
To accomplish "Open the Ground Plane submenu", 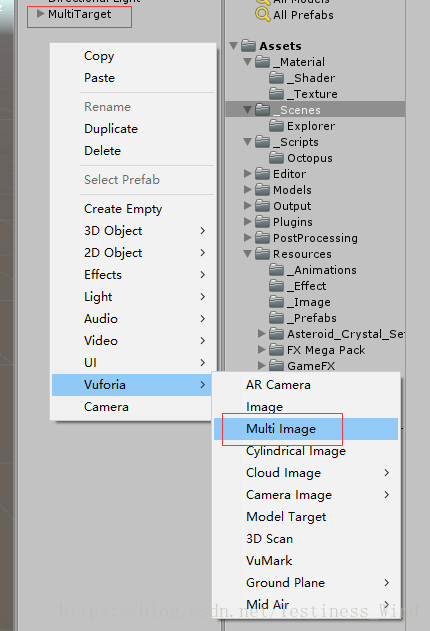I will [306, 583].
